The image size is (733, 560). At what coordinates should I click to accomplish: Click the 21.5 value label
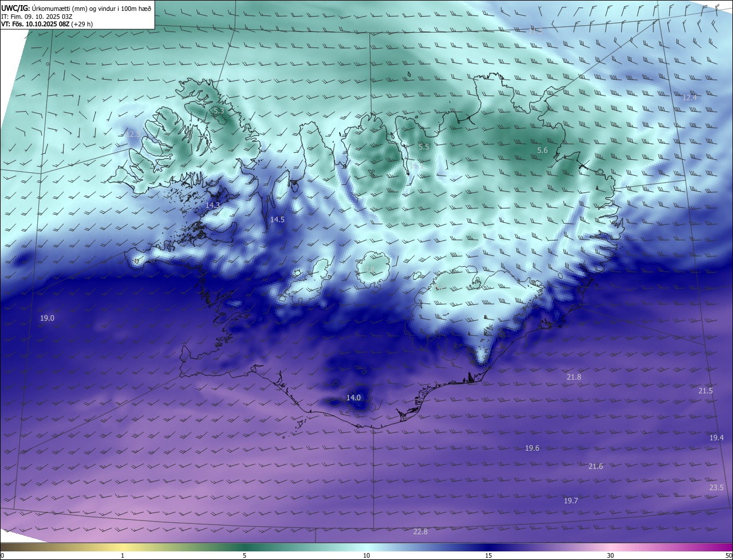pyautogui.click(x=706, y=391)
